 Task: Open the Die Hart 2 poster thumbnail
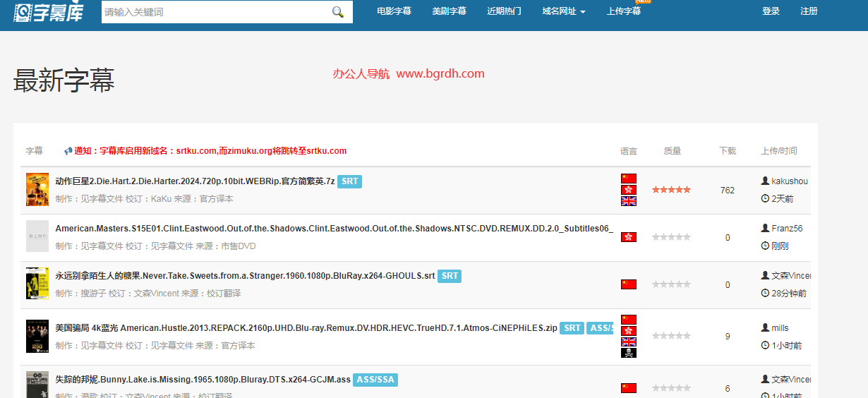click(x=37, y=190)
